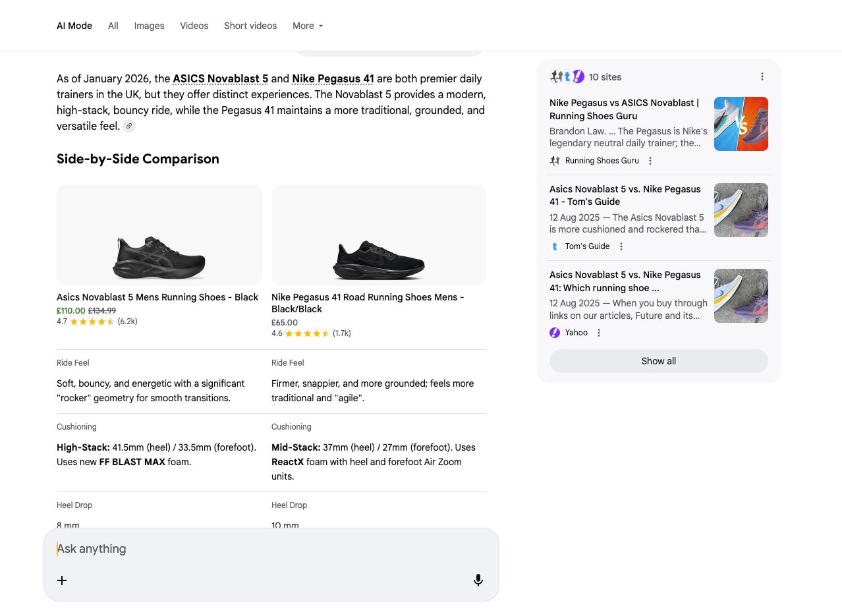Open the citation link chip after the intro paragraph
Viewport: 842px width, 616px height.
click(x=129, y=126)
